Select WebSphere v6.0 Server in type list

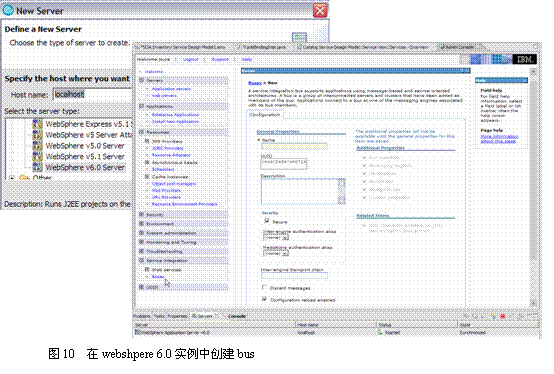pos(85,167)
